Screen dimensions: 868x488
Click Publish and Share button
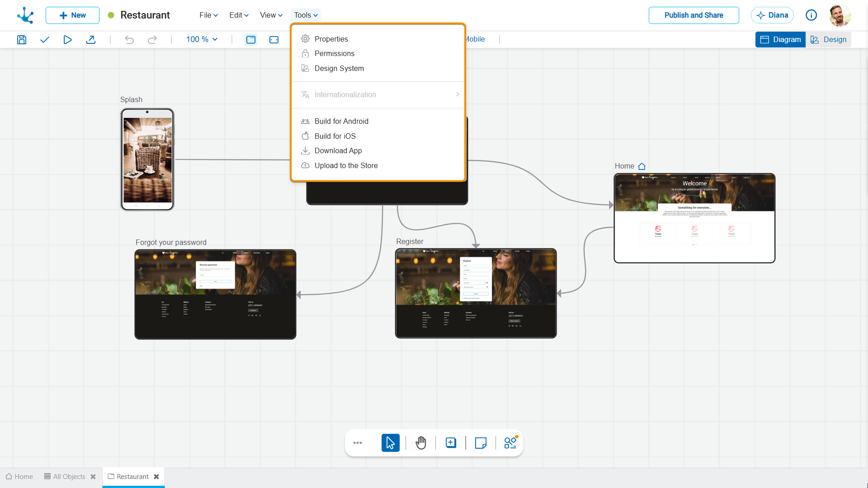point(693,15)
